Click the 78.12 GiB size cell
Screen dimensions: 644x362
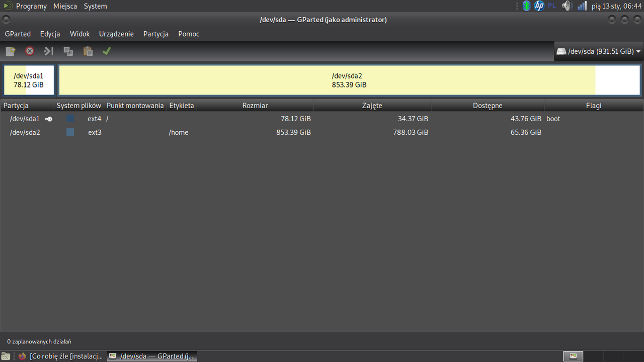pyautogui.click(x=296, y=119)
